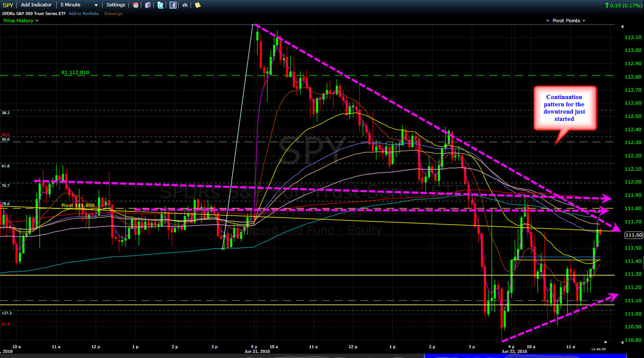
Task: Click the Continuation pattern annotation callout
Action: (x=565, y=108)
